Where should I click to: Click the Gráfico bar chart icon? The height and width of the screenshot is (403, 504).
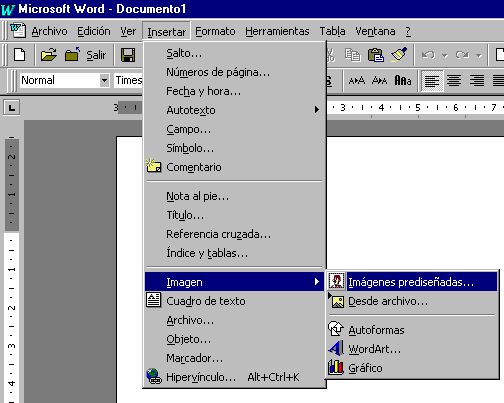click(336, 367)
